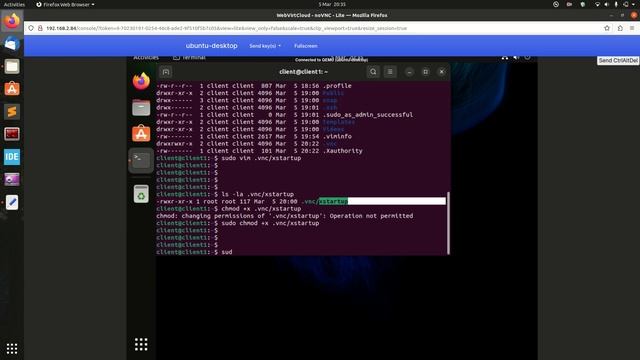Show applications grid on host dock
640x360 pixels.
(12, 348)
